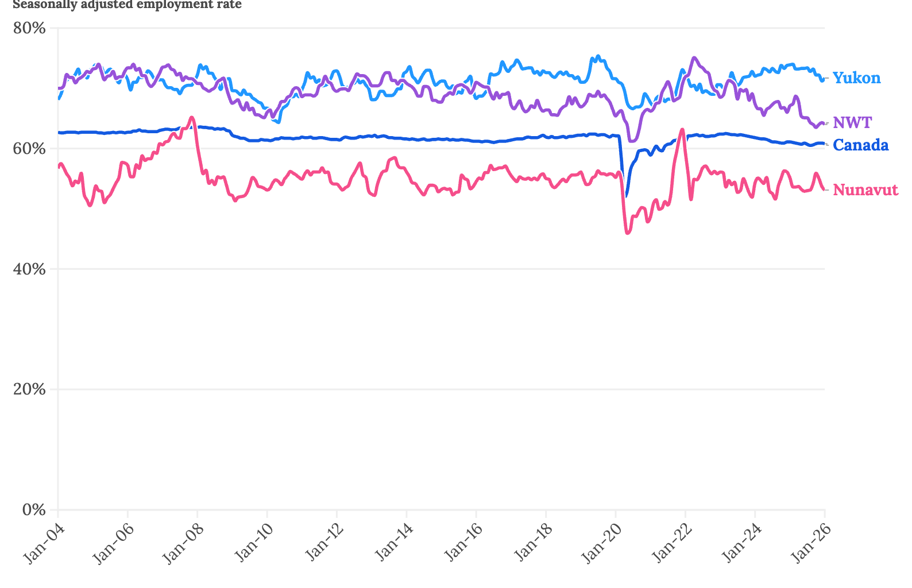This screenshot has width=912, height=588.
Task: Click the chart title 'Seasonally adjusted employment rate'
Action: pos(127,5)
